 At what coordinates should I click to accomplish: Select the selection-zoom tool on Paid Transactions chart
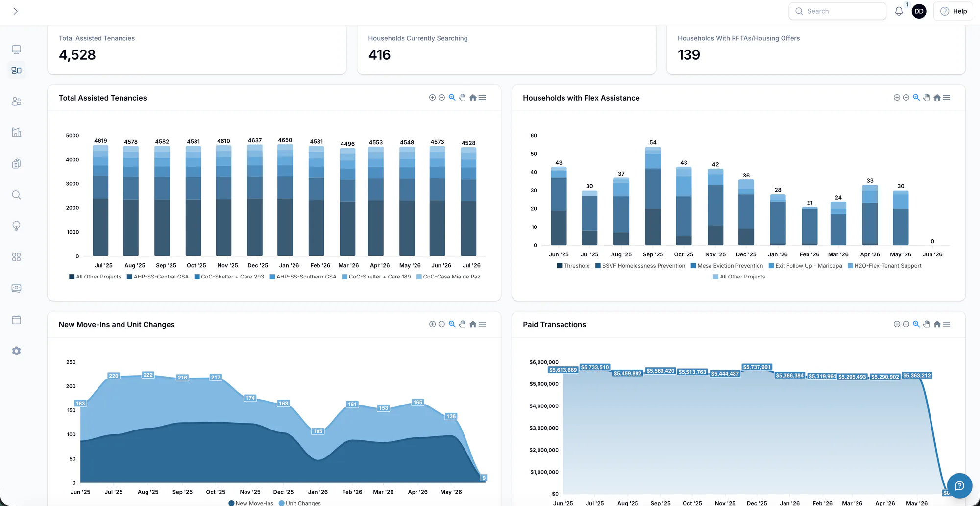[x=916, y=324]
